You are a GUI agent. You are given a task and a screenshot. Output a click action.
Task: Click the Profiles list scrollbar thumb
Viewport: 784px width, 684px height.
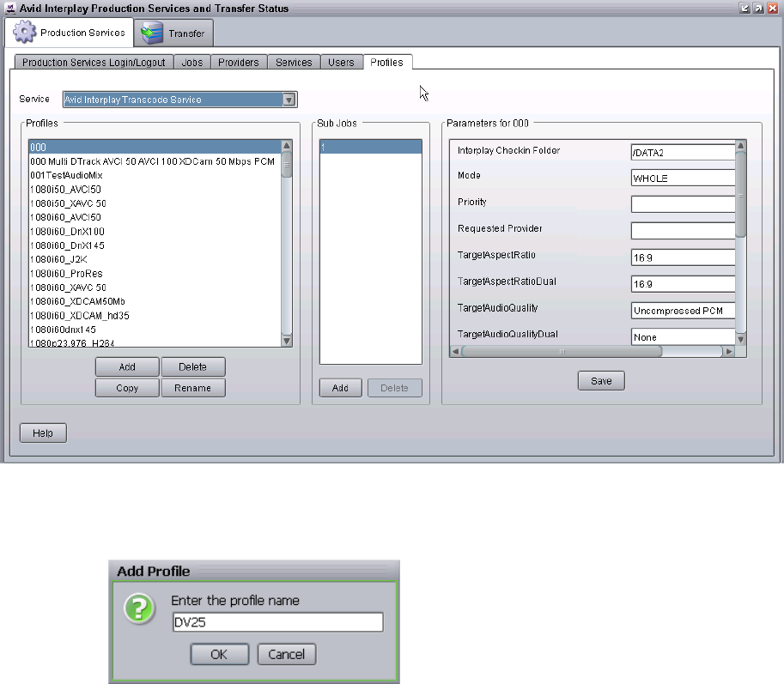[x=287, y=165]
